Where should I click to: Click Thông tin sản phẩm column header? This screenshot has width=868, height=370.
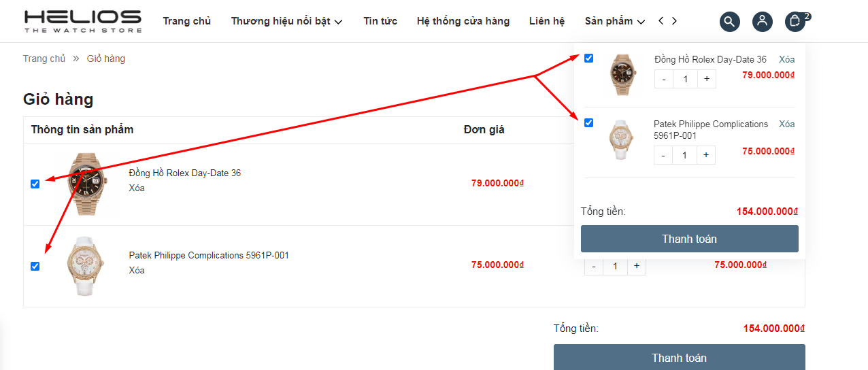click(82, 129)
